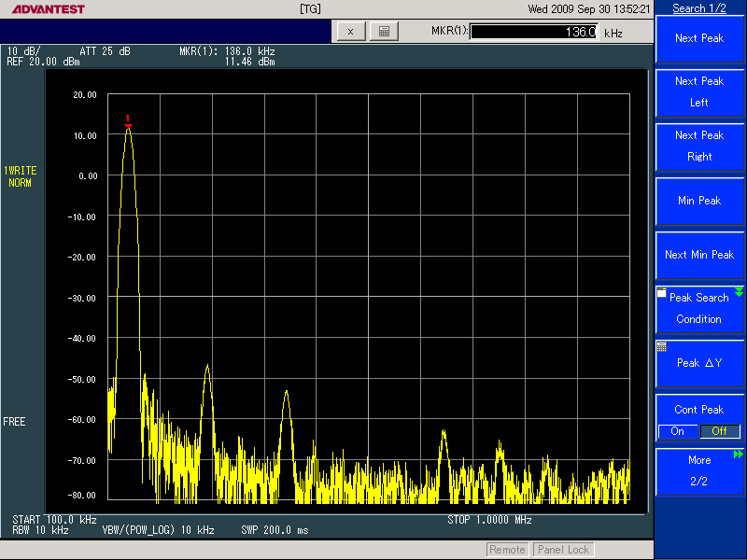Select Next Peak Right
The image size is (747, 560).
pyautogui.click(x=699, y=147)
